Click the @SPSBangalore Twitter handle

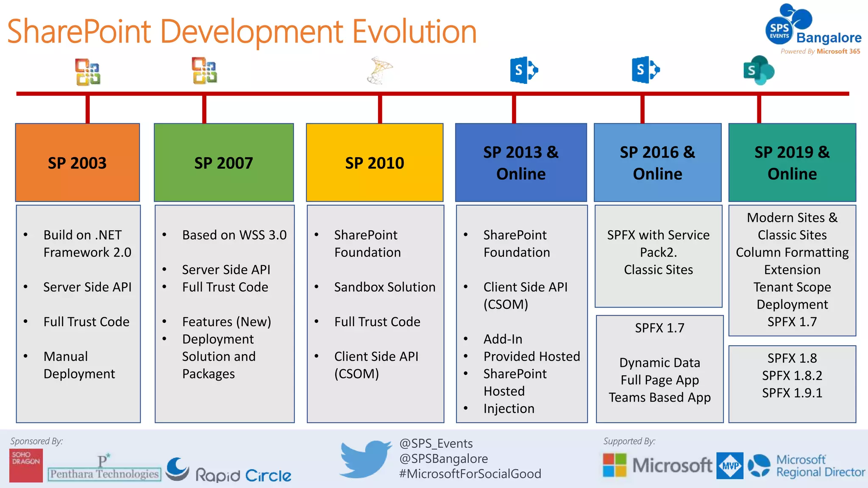443,459
